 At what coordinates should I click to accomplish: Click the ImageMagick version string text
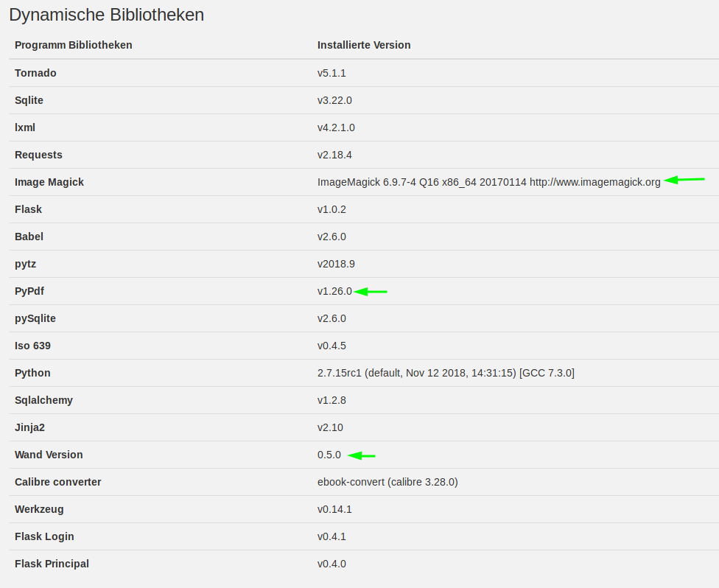click(x=489, y=182)
